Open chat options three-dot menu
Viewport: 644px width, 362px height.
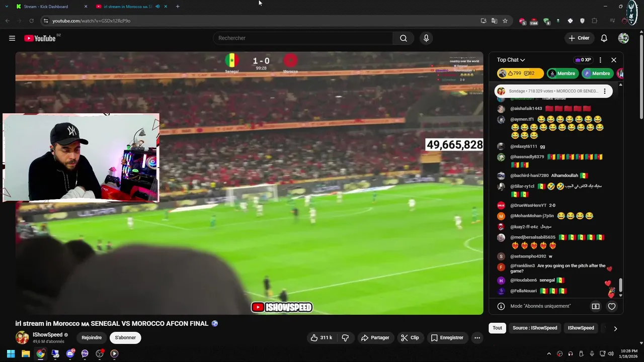coord(600,60)
